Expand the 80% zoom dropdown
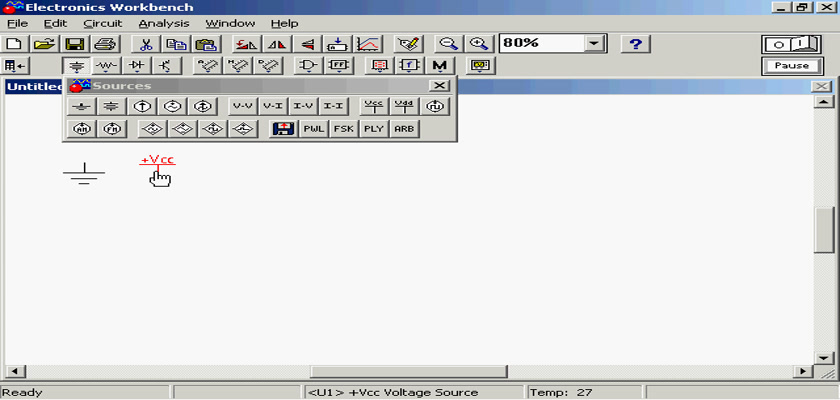The height and width of the screenshot is (400, 840). point(594,43)
